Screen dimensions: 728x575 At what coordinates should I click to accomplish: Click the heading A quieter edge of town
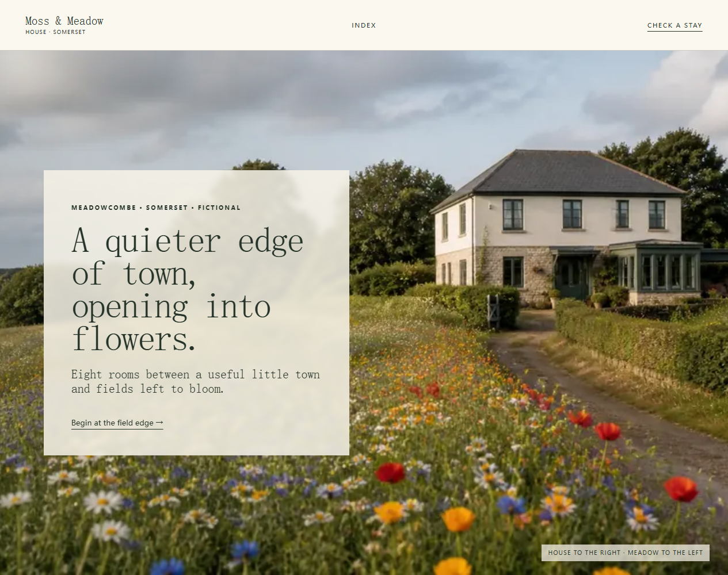(x=188, y=289)
